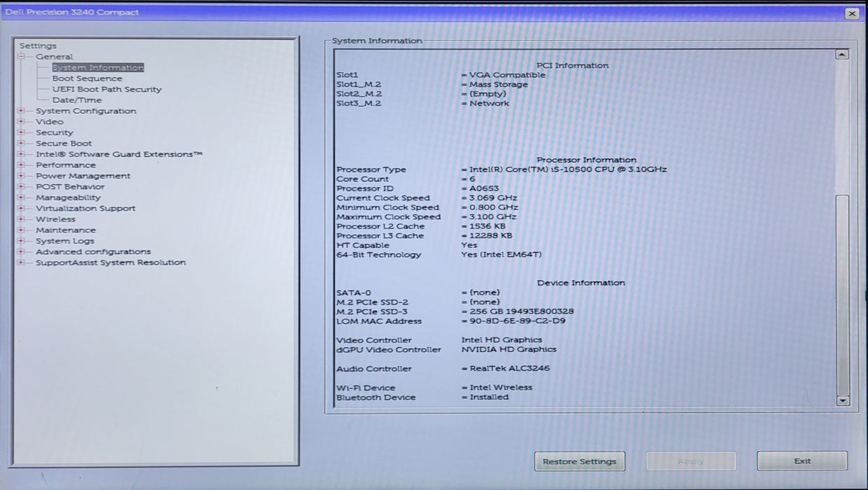Screen dimensions: 868x490
Task: Select the Performance category label
Action: pos(66,165)
